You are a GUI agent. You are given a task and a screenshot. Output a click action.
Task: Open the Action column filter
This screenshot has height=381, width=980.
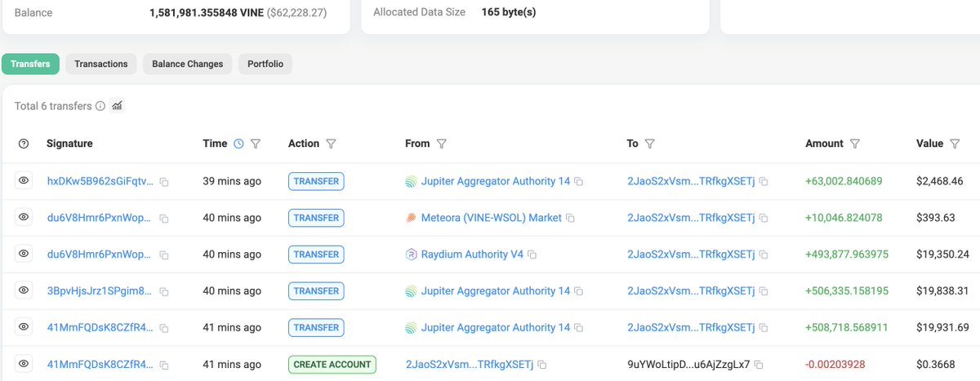point(331,144)
